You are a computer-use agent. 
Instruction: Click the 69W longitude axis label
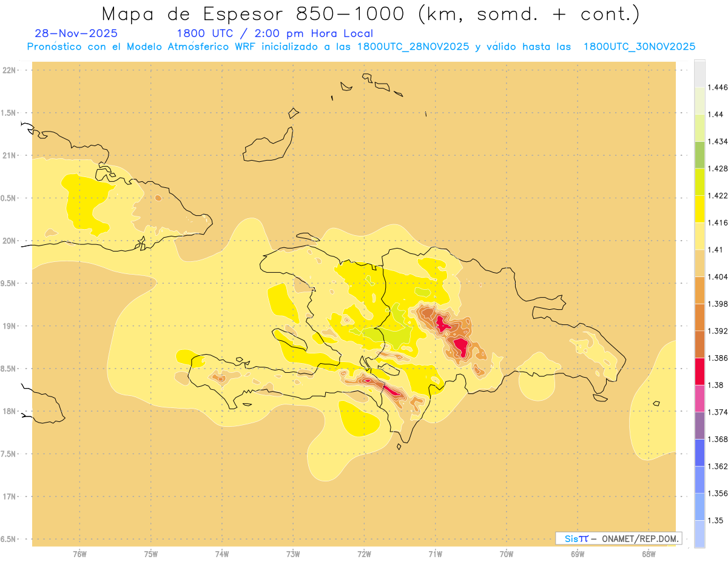578,554
